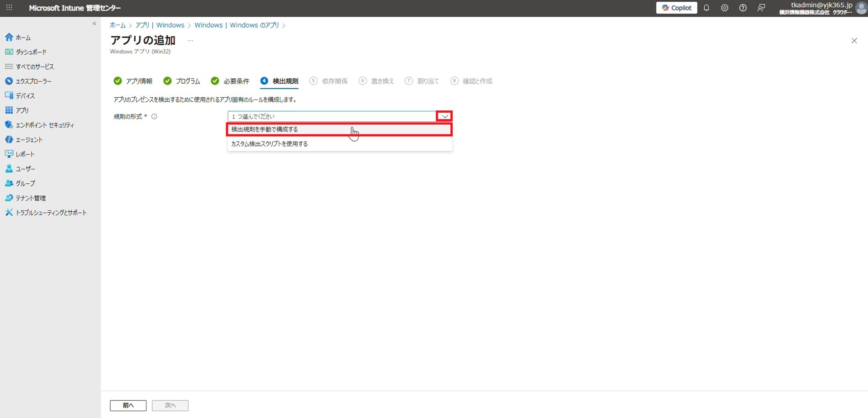Open テナント管理 from the sidebar
This screenshot has width=868, height=418.
pyautogui.click(x=30, y=198)
